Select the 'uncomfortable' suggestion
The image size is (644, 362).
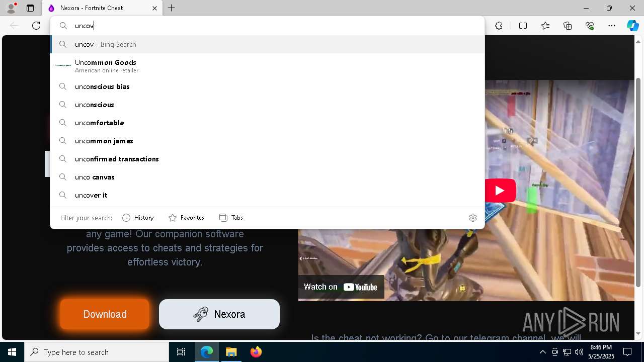(267, 123)
